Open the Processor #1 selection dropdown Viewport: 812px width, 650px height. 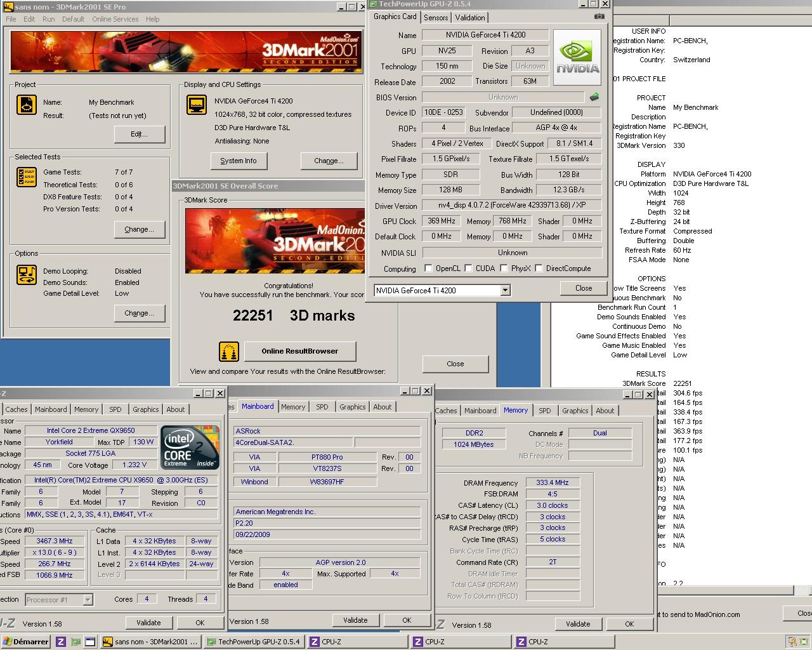point(88,600)
